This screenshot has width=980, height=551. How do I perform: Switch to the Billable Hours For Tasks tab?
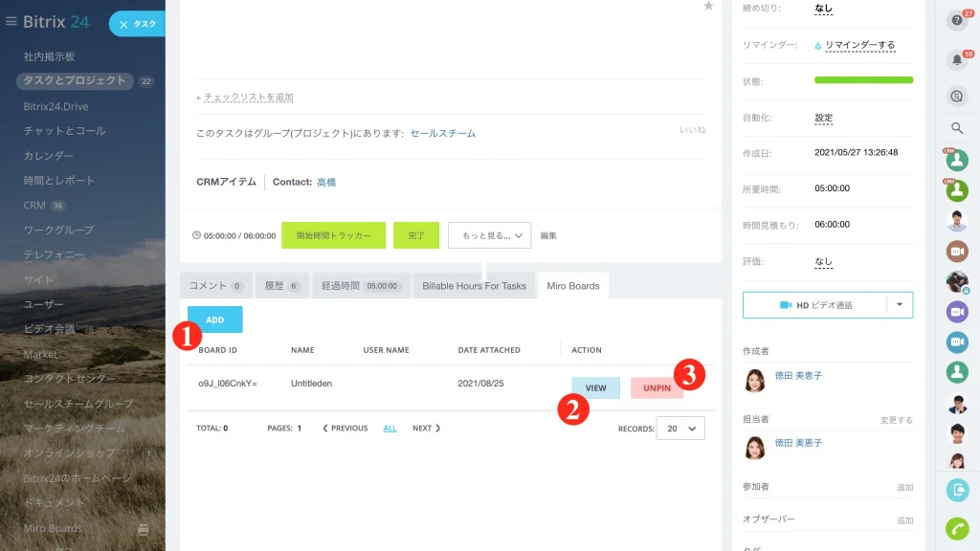474,286
